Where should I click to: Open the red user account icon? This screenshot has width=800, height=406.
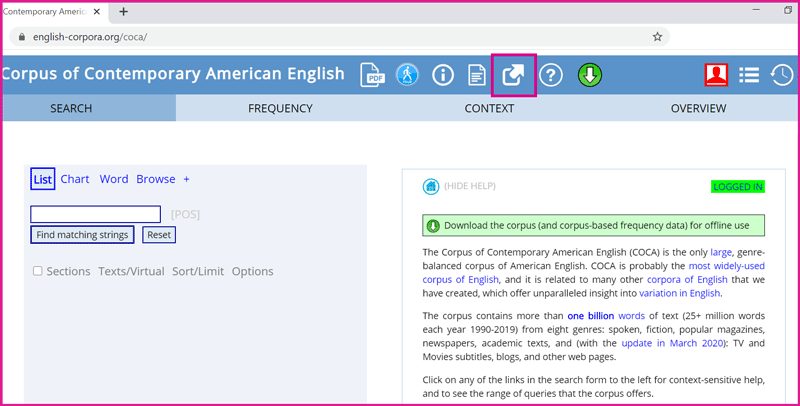click(716, 75)
